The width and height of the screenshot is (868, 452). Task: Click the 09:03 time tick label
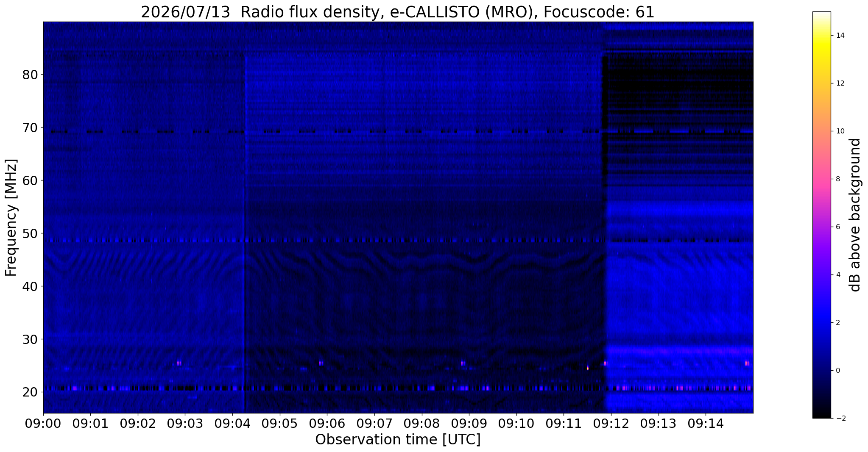click(185, 423)
